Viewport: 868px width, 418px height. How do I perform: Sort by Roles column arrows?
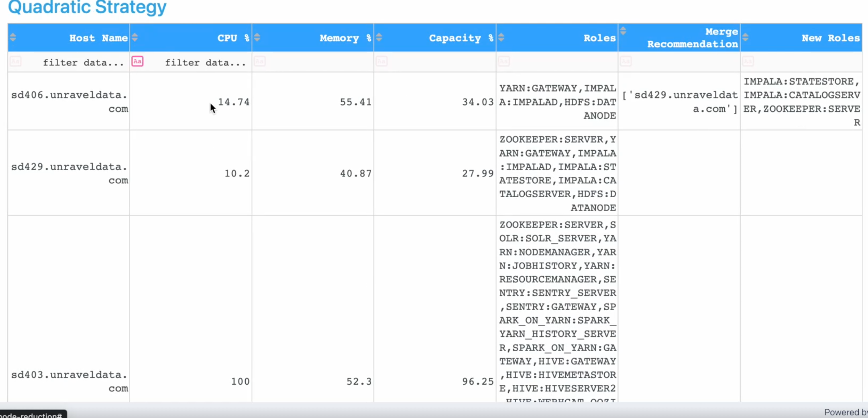click(x=501, y=37)
